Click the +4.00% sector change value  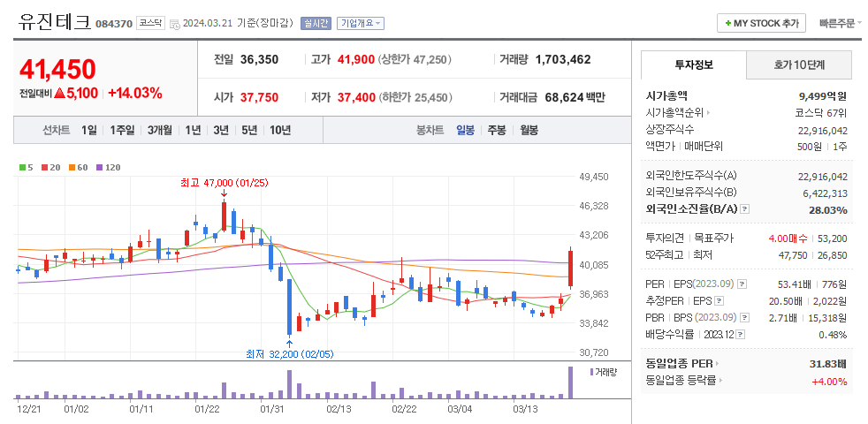(x=829, y=381)
